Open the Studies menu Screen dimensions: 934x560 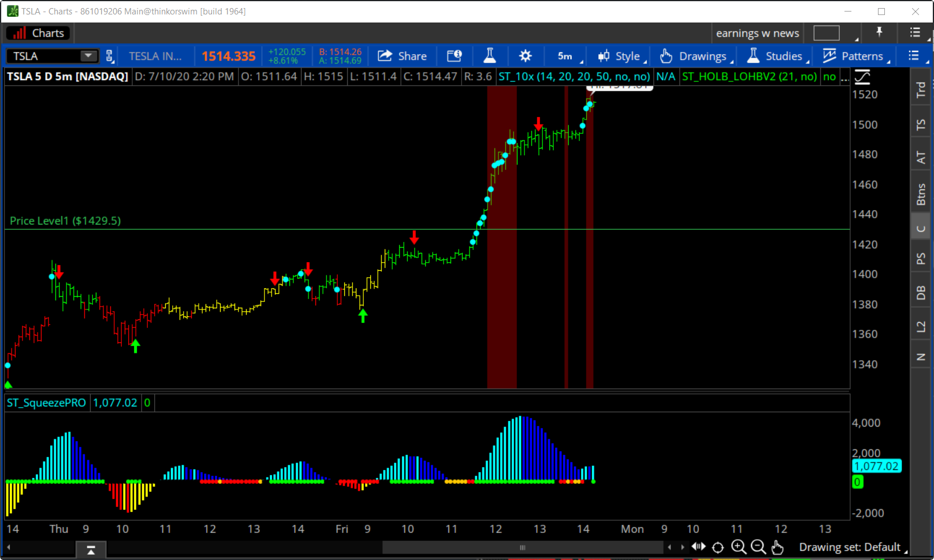point(777,56)
